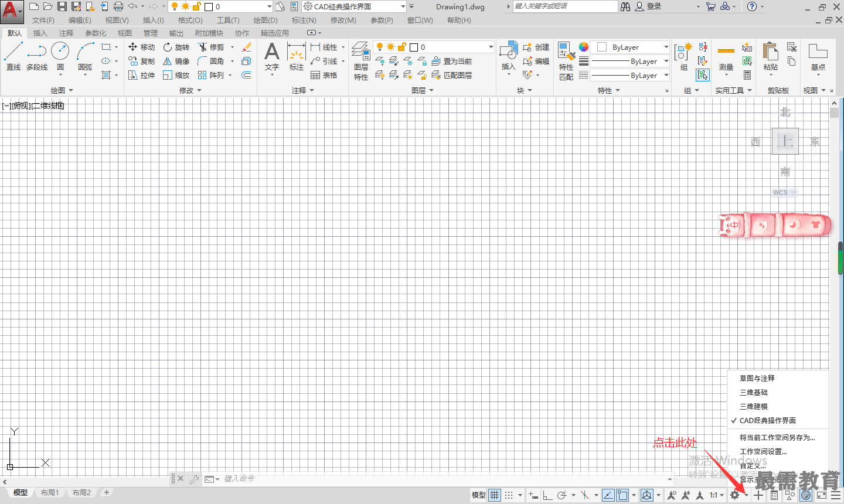Toggle ortho mode in the status bar
844x504 pixels.
pos(547,495)
